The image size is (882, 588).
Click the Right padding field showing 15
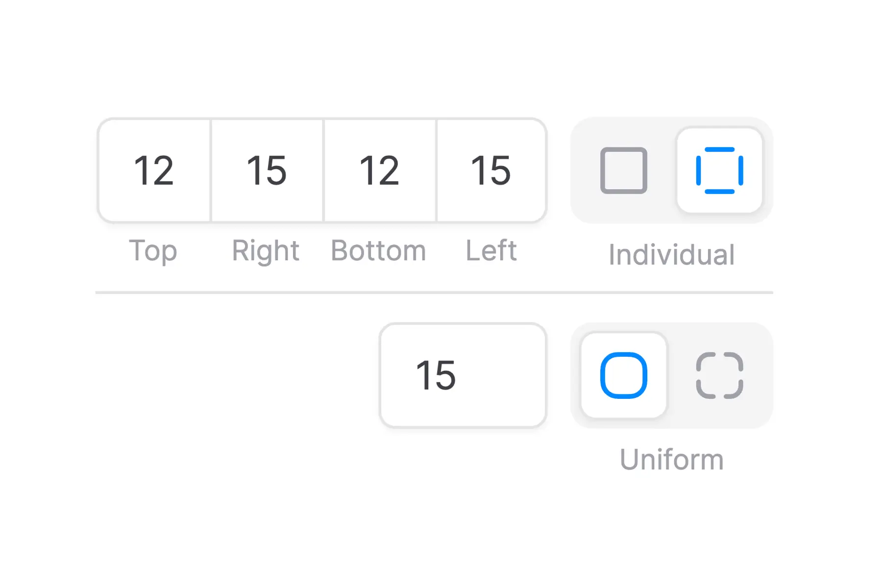267,171
